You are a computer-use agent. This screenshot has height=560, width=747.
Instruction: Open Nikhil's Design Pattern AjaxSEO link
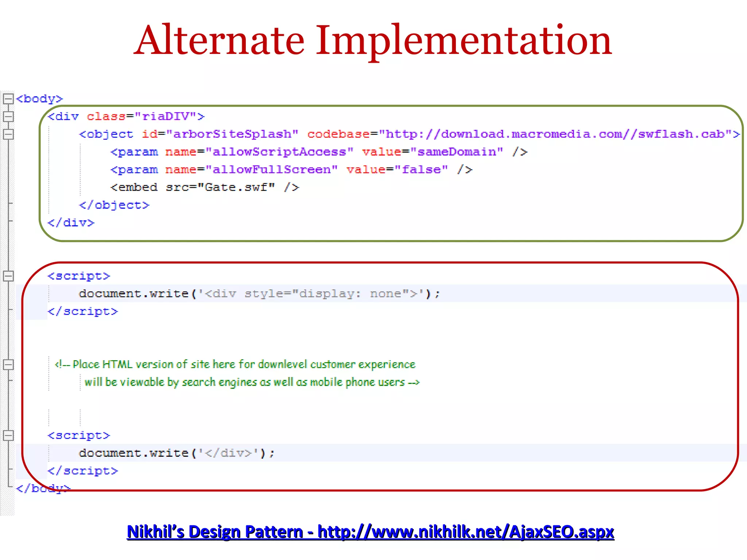[371, 532]
